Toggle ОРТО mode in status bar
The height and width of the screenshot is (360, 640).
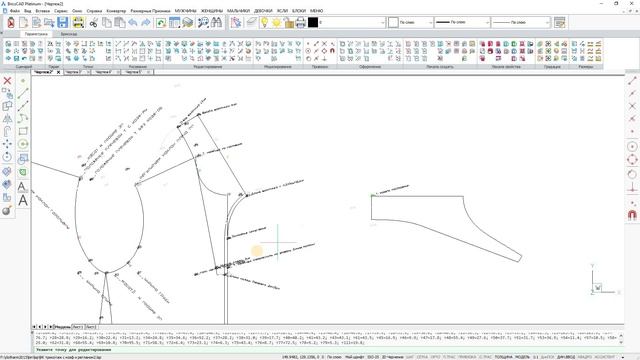pos(435,357)
